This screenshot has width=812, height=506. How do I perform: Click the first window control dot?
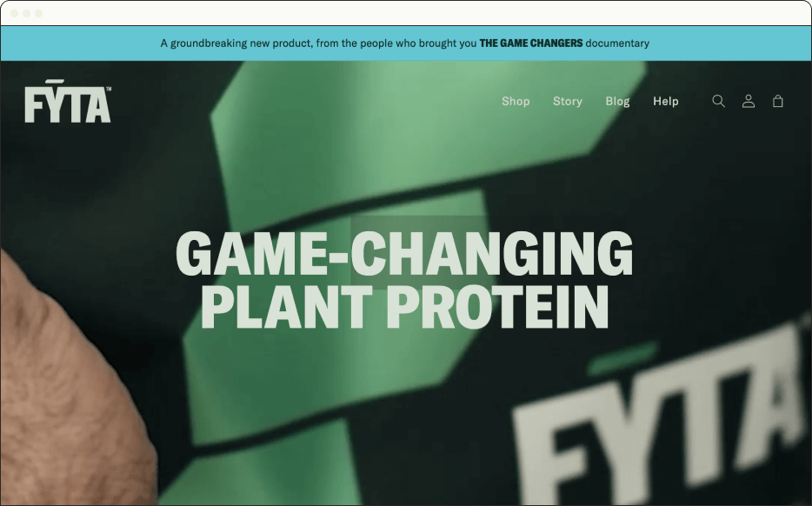point(14,13)
